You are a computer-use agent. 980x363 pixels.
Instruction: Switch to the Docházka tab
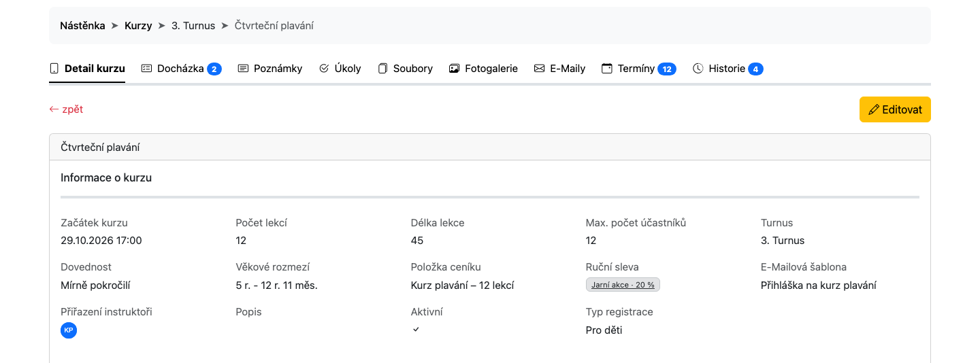(182, 69)
